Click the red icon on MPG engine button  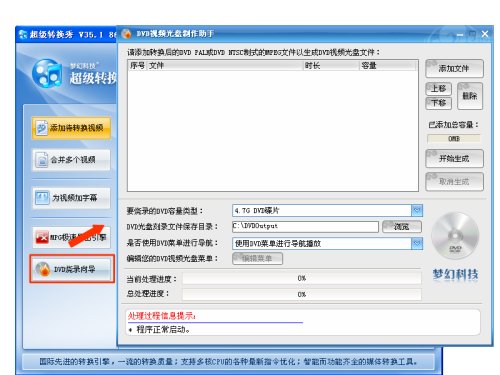click(42, 237)
